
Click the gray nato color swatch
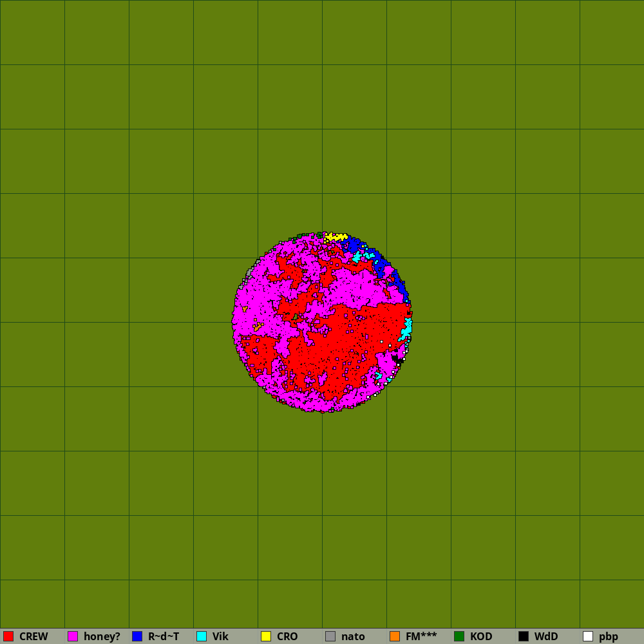point(330,636)
